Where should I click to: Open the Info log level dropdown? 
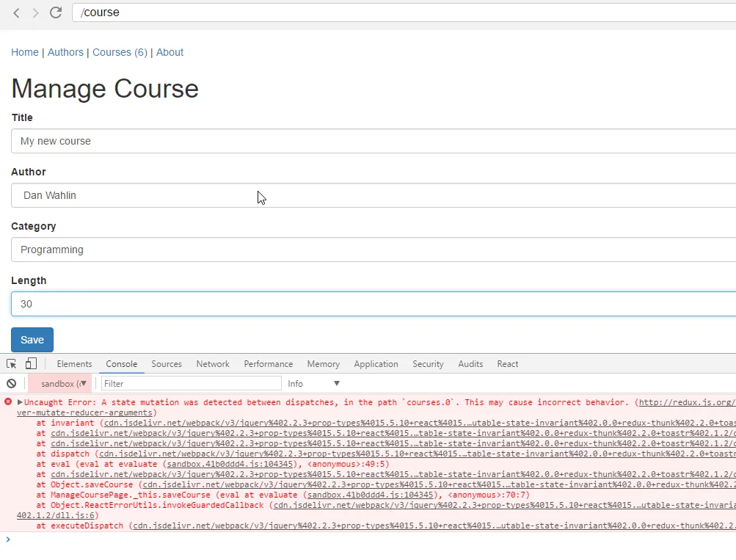(x=313, y=384)
